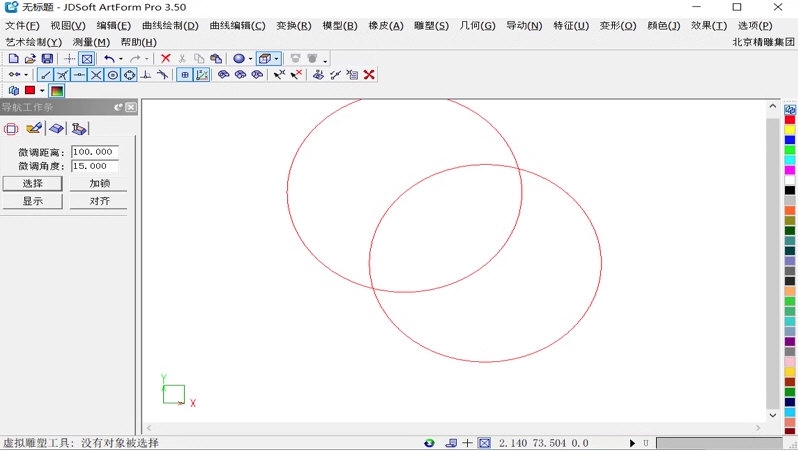This screenshot has width=798, height=451.
Task: Toggle the second snap icon with crossed lines
Action: [62, 75]
